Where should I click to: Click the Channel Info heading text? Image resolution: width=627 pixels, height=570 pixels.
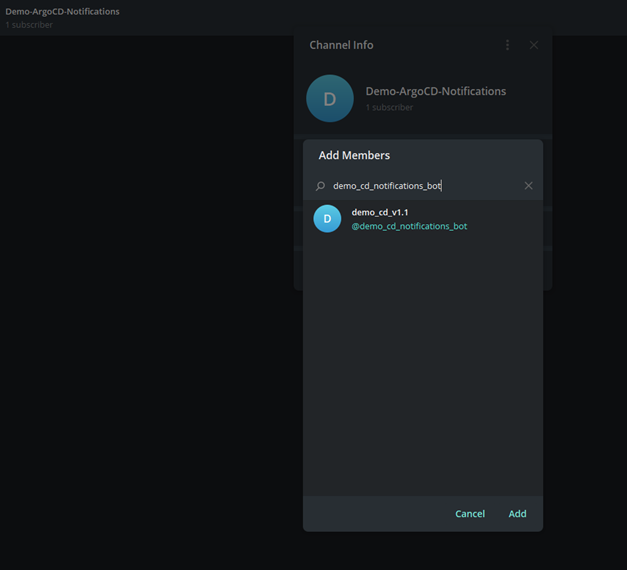pyautogui.click(x=341, y=45)
